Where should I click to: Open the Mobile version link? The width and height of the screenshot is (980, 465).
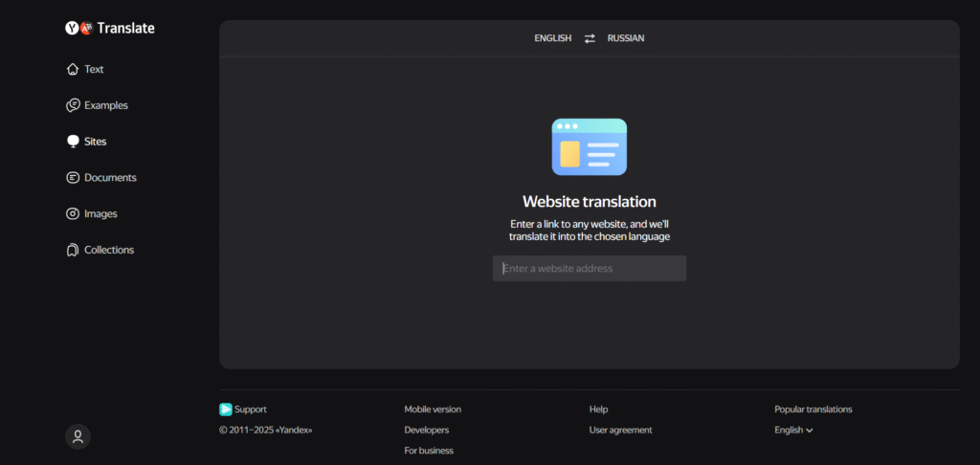coord(433,410)
